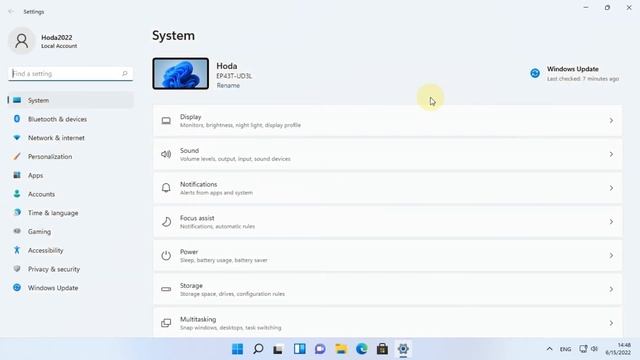The height and width of the screenshot is (360, 640).
Task: Expand the Storage row chevron
Action: click(x=611, y=289)
